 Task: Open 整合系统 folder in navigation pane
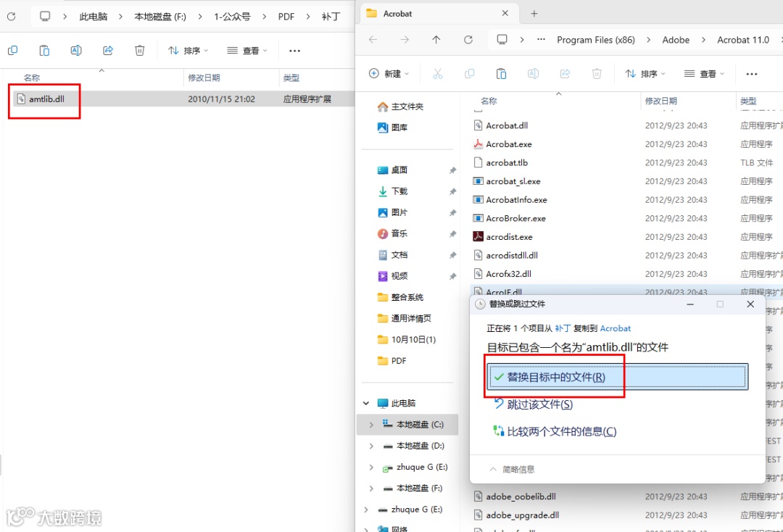(400, 297)
